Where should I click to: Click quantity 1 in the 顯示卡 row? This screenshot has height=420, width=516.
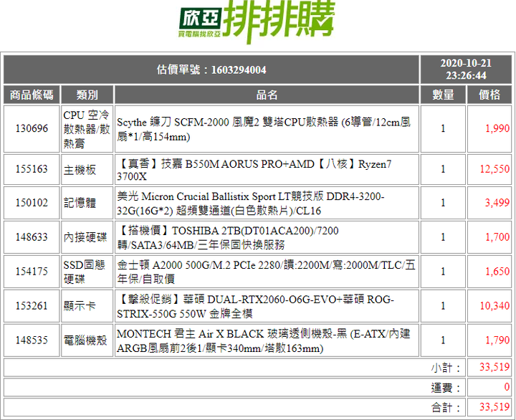pos(443,306)
